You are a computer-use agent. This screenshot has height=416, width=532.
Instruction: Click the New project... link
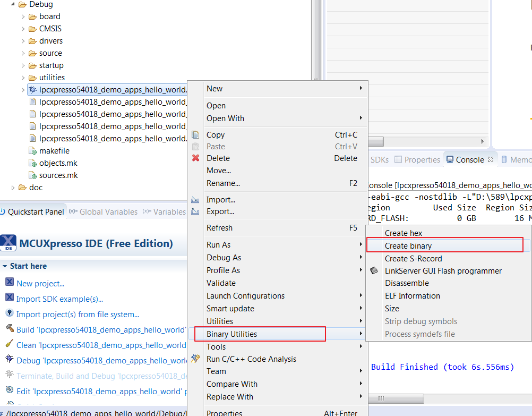point(40,284)
